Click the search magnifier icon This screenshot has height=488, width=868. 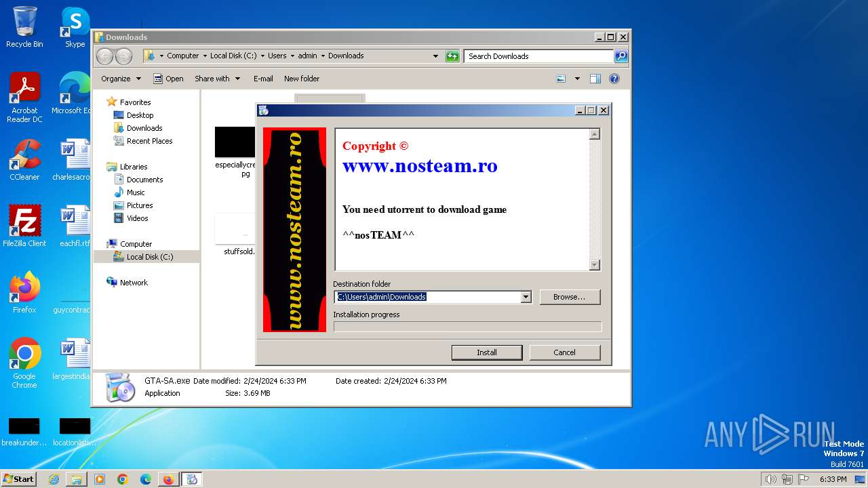coord(621,56)
